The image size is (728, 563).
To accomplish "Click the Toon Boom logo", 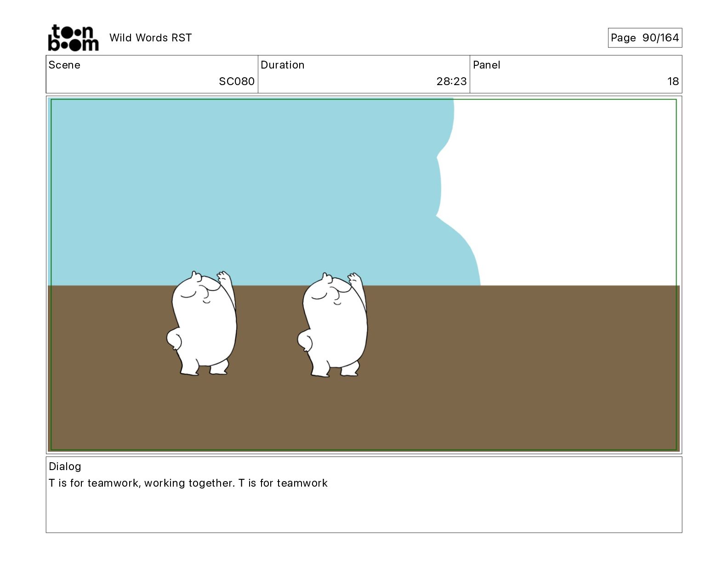I will pyautogui.click(x=73, y=38).
